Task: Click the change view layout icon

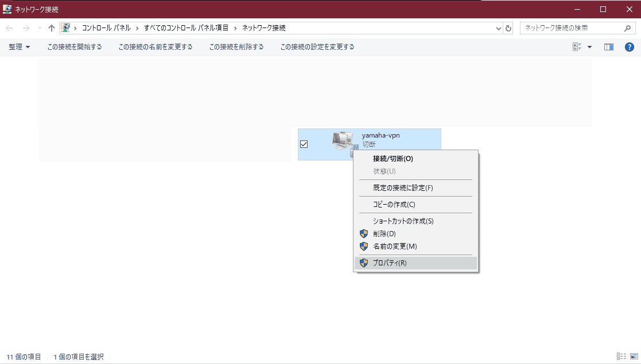Action: pyautogui.click(x=577, y=47)
